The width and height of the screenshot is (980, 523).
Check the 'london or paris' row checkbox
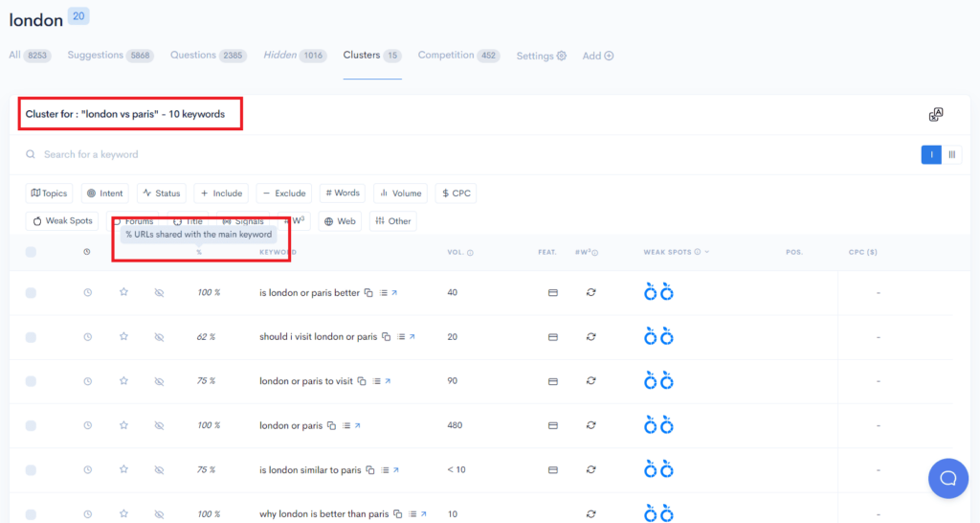click(x=31, y=426)
